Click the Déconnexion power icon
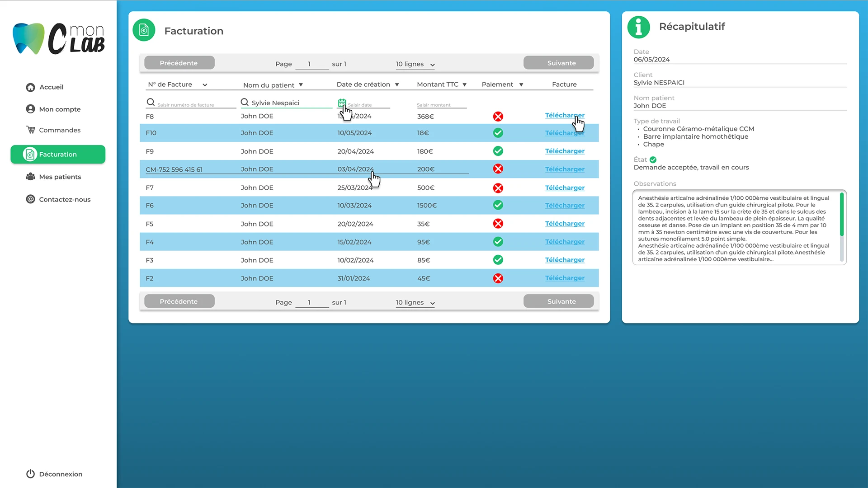Image resolution: width=868 pixels, height=488 pixels. click(x=30, y=474)
